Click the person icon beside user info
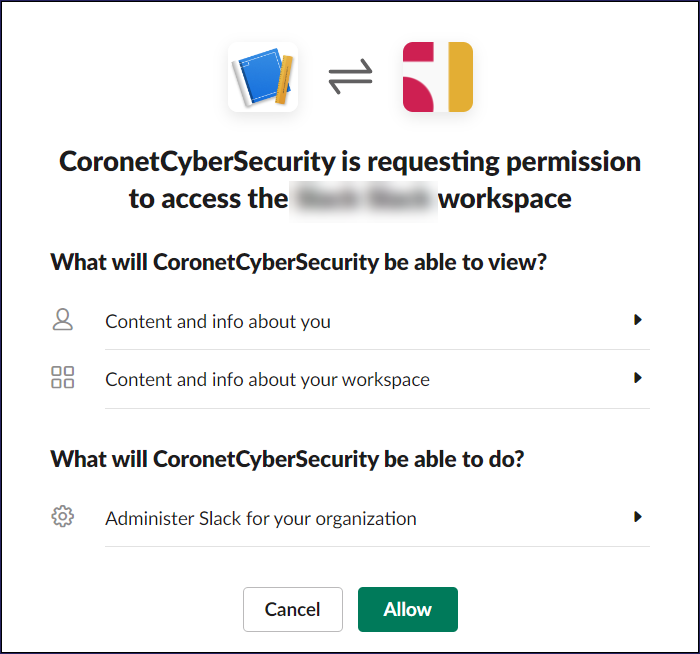This screenshot has height=654, width=700. 63,320
